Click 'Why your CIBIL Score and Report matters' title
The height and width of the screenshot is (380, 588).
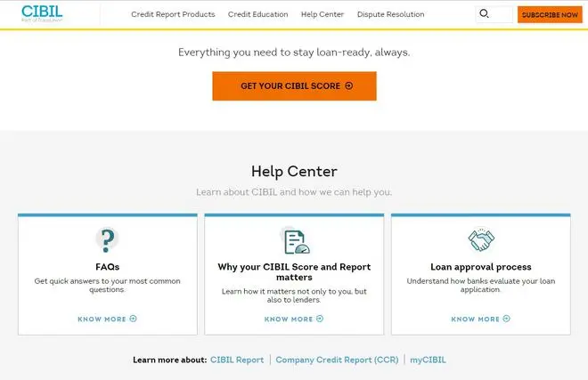(294, 272)
